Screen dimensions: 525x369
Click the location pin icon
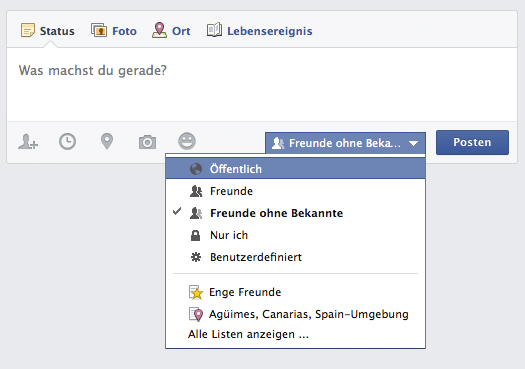107,142
